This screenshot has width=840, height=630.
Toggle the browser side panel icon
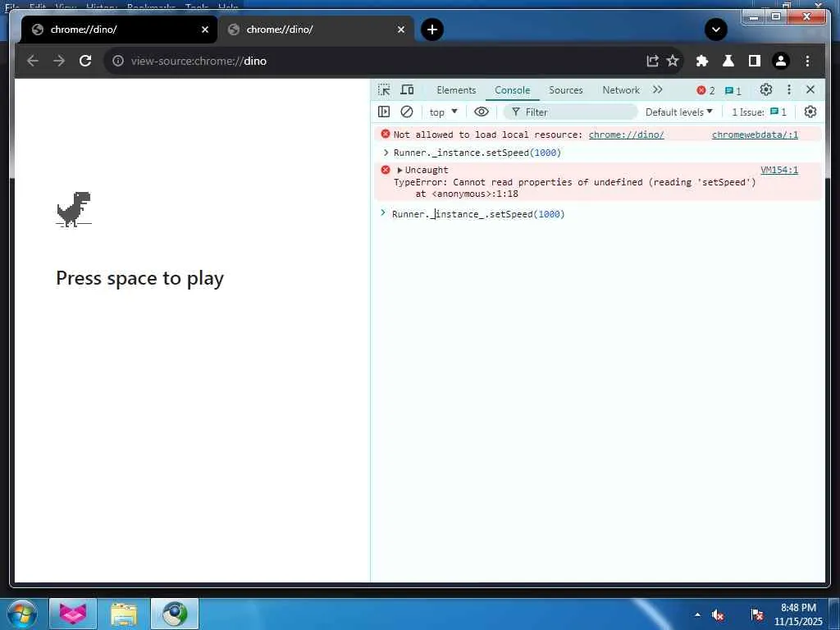point(755,61)
